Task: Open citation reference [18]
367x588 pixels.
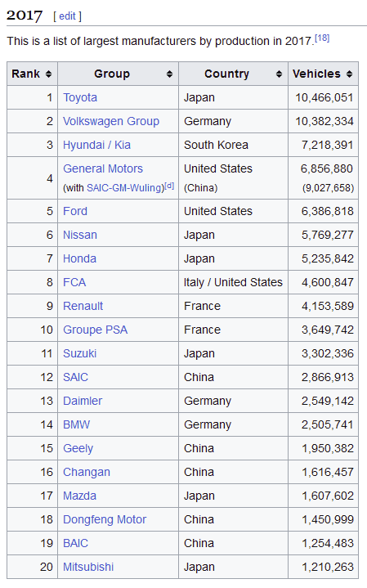Action: [322, 38]
